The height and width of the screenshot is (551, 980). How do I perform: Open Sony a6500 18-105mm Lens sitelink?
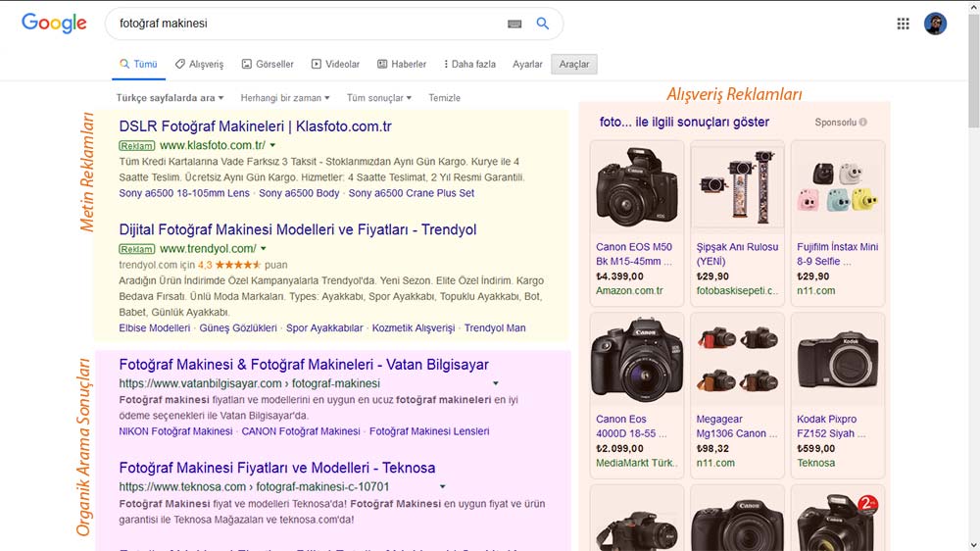[184, 193]
